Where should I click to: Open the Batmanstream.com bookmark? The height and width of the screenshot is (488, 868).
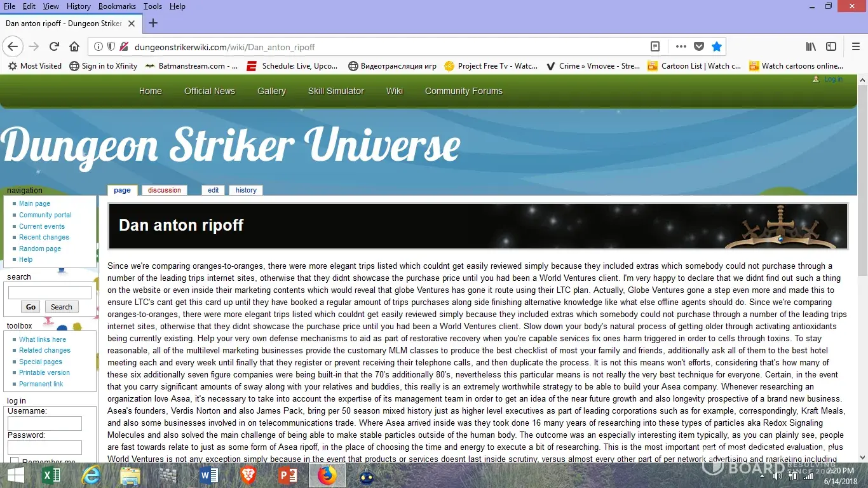191,65
